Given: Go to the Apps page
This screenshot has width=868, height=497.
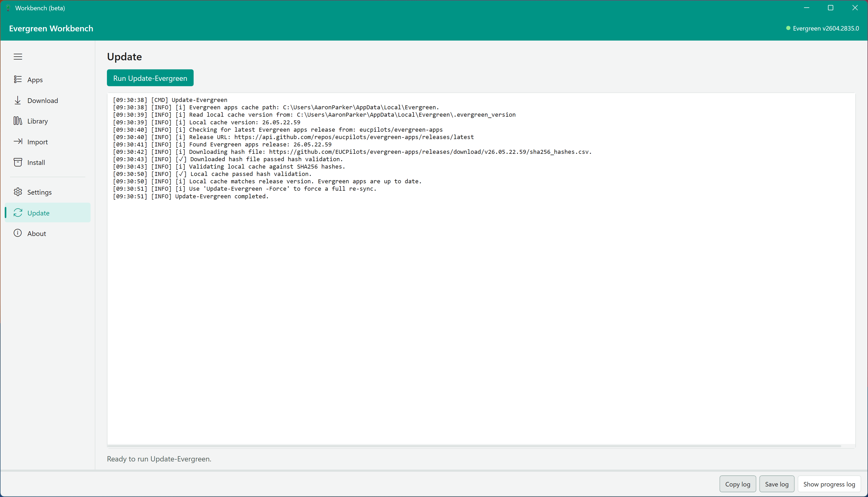Looking at the screenshot, I should [48, 80].
